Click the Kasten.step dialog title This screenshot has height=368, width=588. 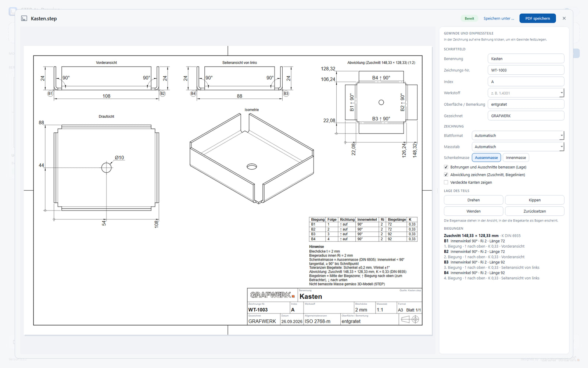(x=44, y=18)
